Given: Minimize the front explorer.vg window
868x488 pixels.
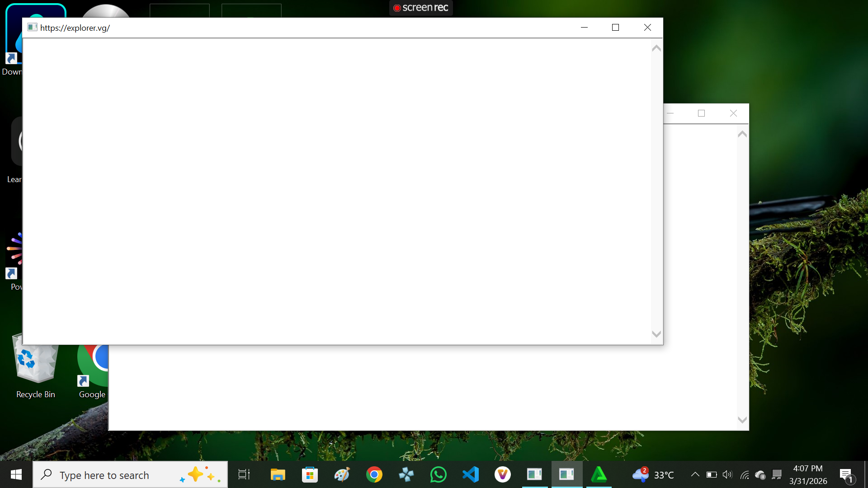Looking at the screenshot, I should tap(584, 28).
